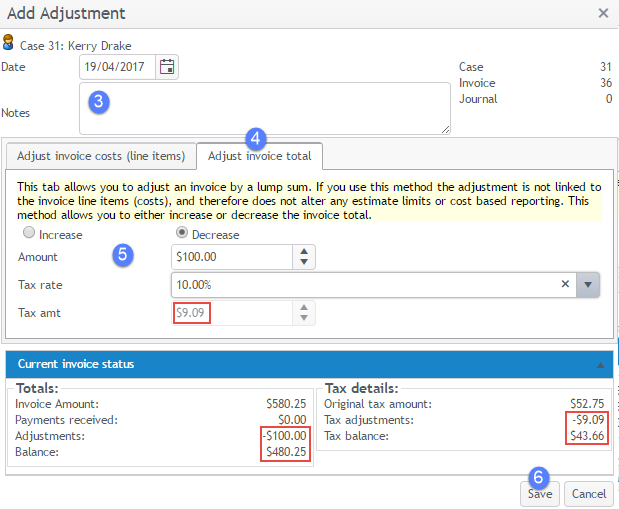The height and width of the screenshot is (509, 619).
Task: Switch to Adjust invoice total tab
Action: [x=259, y=156]
